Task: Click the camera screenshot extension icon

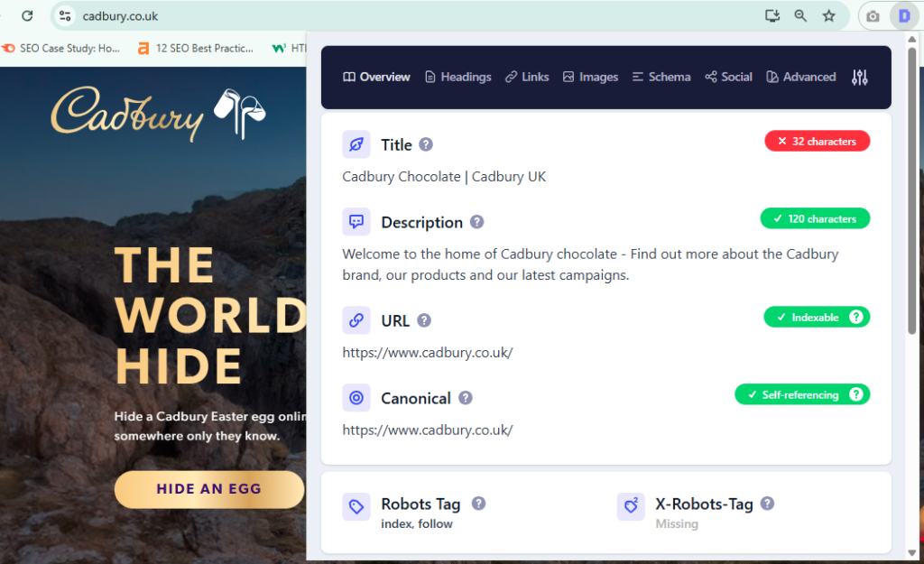Action: pos(873,16)
